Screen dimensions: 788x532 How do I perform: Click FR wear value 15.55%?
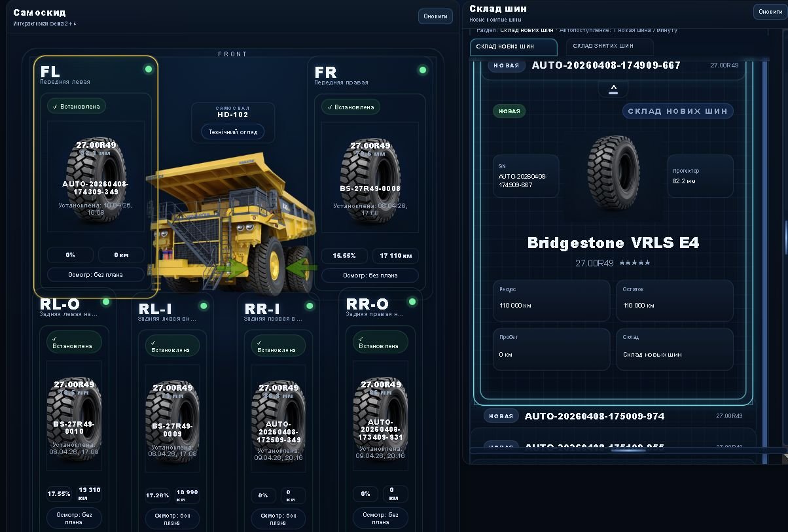pos(345,256)
